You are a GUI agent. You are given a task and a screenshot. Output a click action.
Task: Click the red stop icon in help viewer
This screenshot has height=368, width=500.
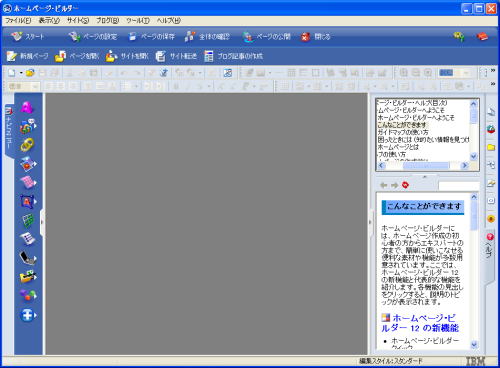coord(405,185)
